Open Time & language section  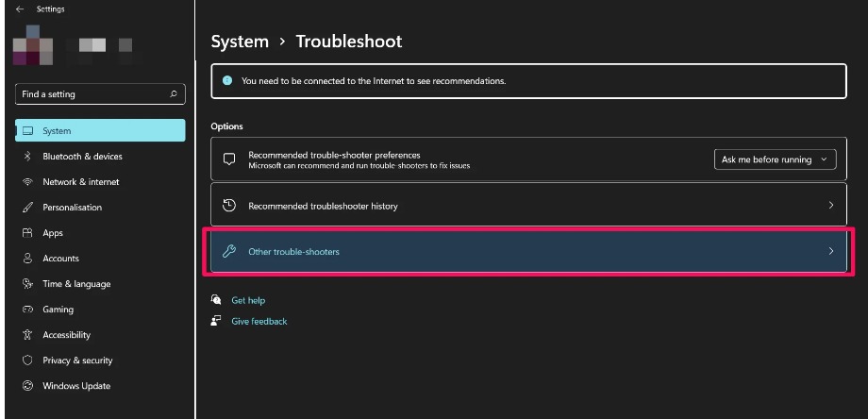tap(76, 284)
